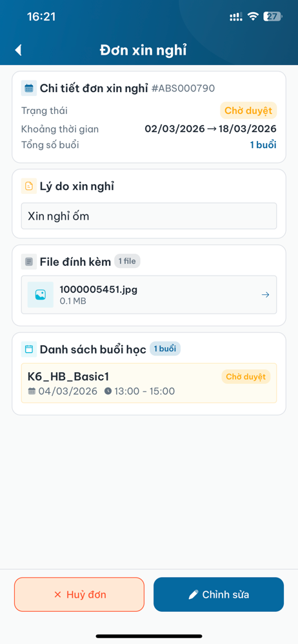Tap the Chờ duyệt status badge at top
This screenshot has width=298, height=644.
pos(248,111)
